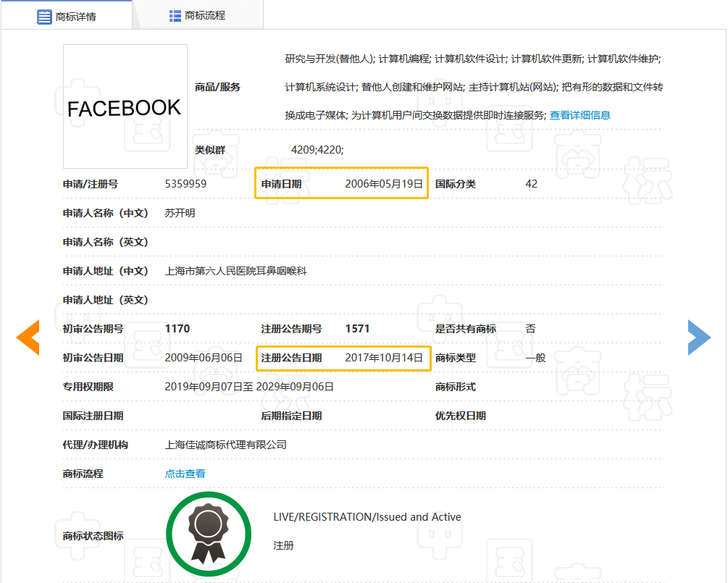Go to previous trademark with orange arrow
The height and width of the screenshot is (583, 728).
(x=28, y=337)
